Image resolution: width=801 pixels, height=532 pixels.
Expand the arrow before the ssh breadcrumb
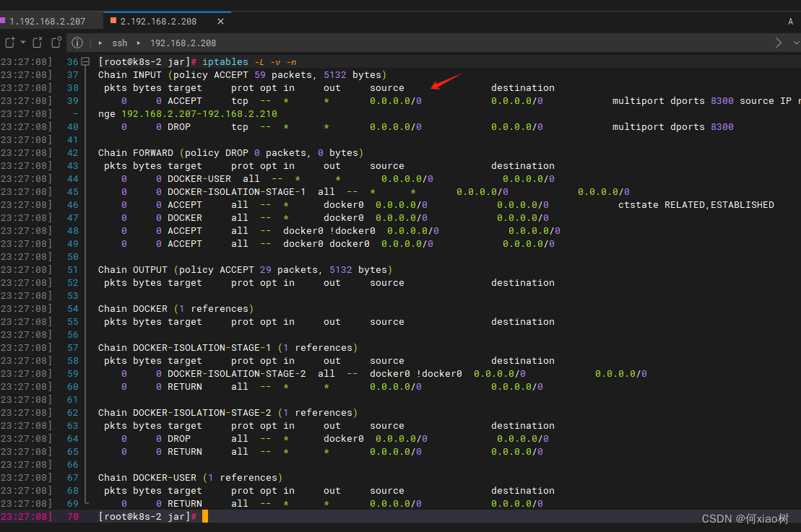[x=100, y=43]
